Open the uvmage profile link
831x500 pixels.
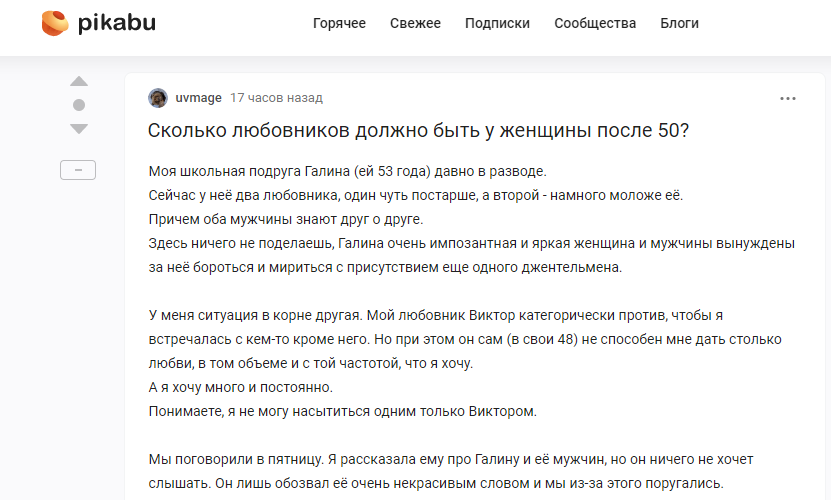[198, 98]
